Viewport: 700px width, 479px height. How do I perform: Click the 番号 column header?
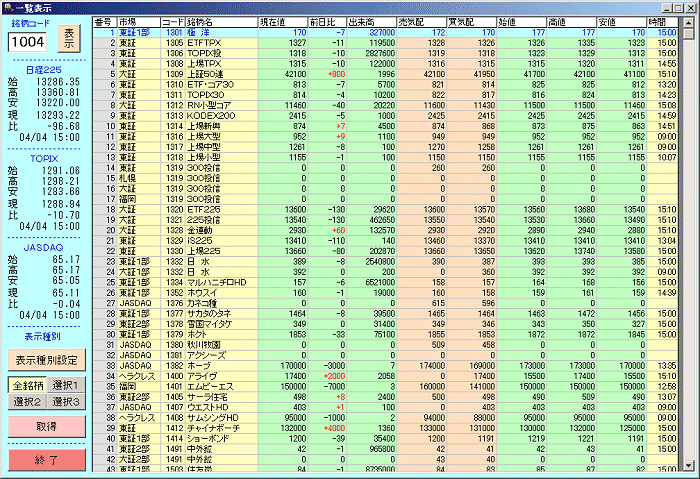(x=105, y=22)
